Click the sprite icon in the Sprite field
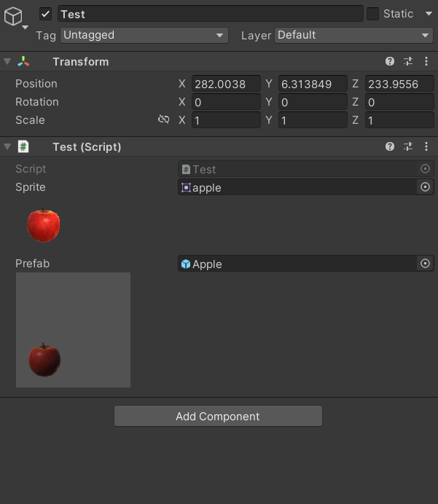This screenshot has width=438, height=504. coord(186,187)
